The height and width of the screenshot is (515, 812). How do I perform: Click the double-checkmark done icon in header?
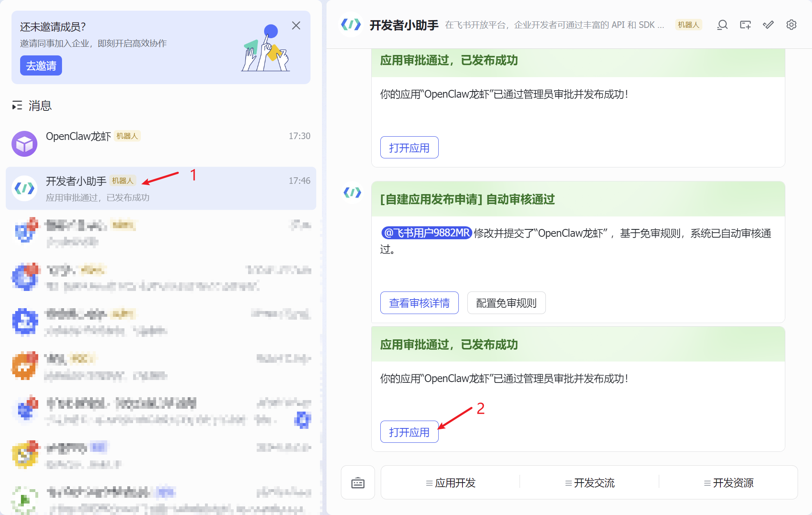click(x=768, y=25)
